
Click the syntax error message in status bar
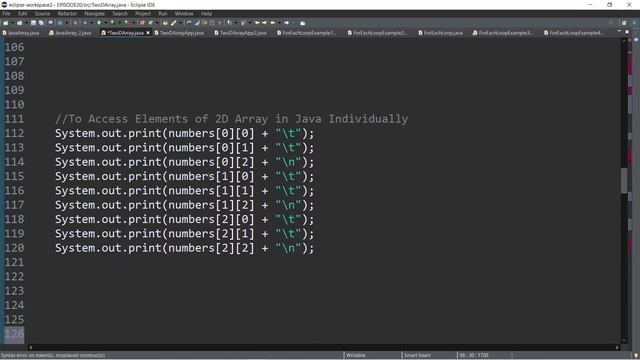(53, 355)
